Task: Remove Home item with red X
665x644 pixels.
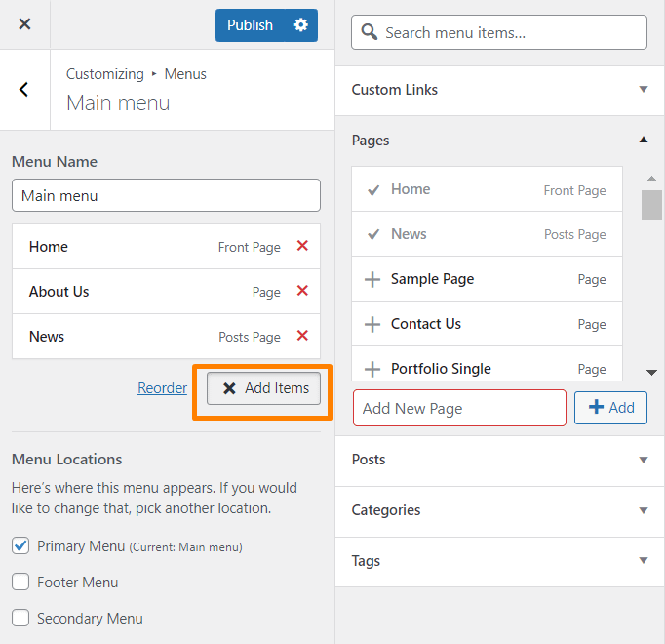Action: click(x=302, y=245)
